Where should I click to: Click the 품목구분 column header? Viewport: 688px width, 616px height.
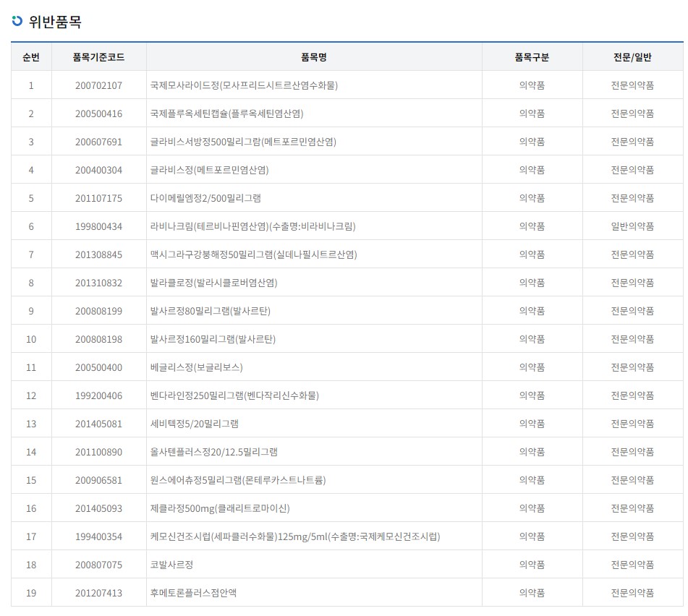tap(532, 57)
